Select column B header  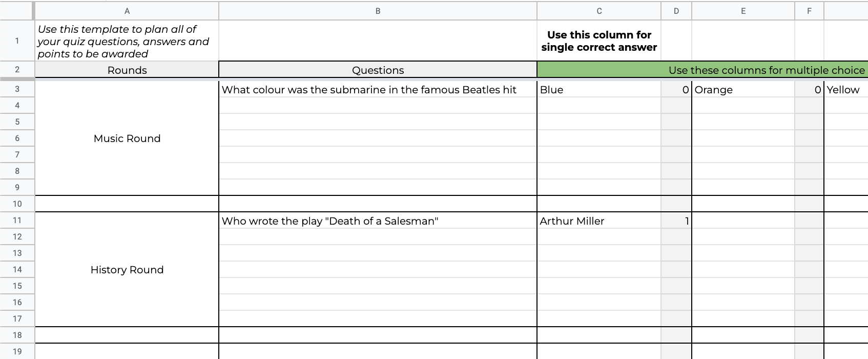378,11
